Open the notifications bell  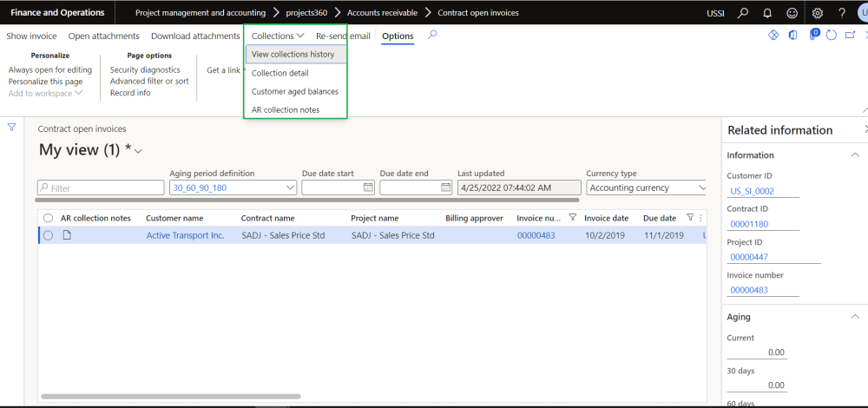[x=767, y=12]
